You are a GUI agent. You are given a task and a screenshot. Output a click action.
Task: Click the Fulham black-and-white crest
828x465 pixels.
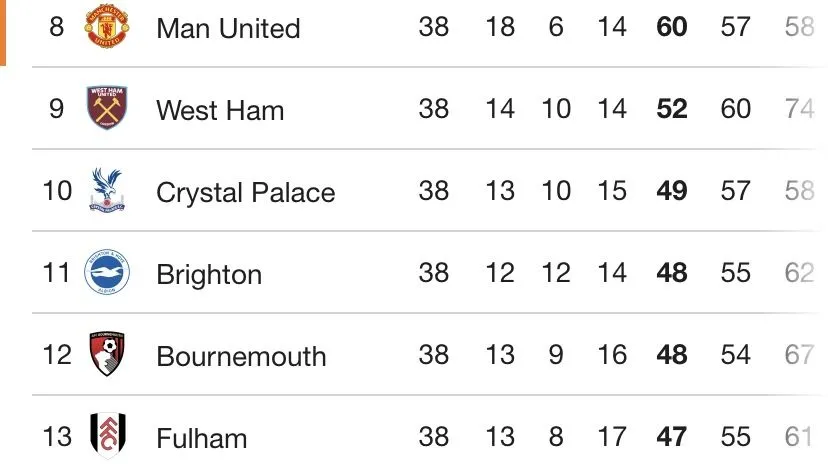[106, 436]
